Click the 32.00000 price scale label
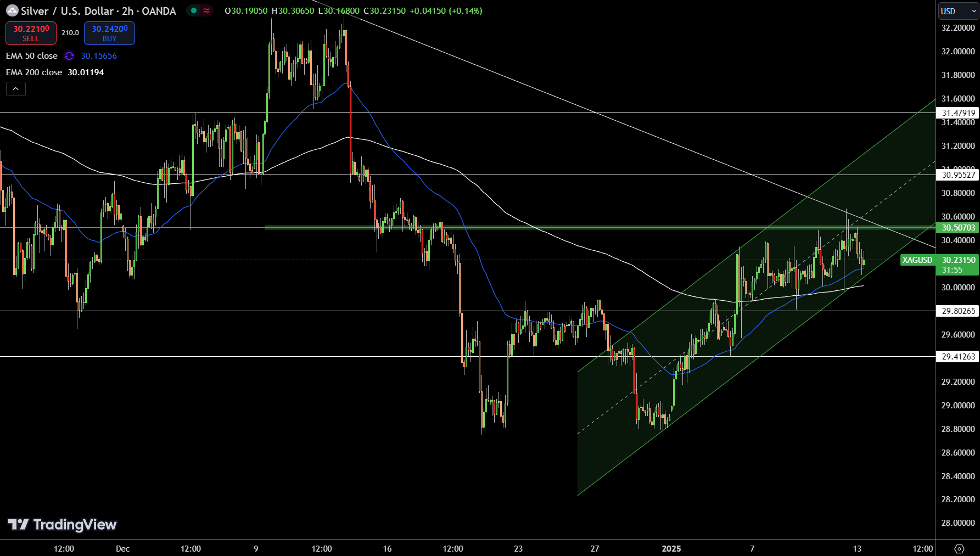Screen dimensions: 980x556 pyautogui.click(x=958, y=52)
